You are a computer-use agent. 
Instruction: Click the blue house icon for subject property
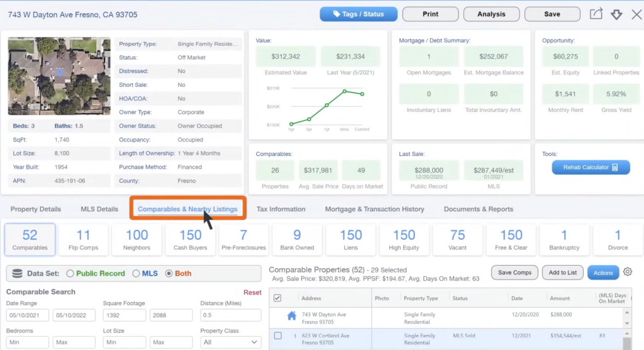coord(292,316)
